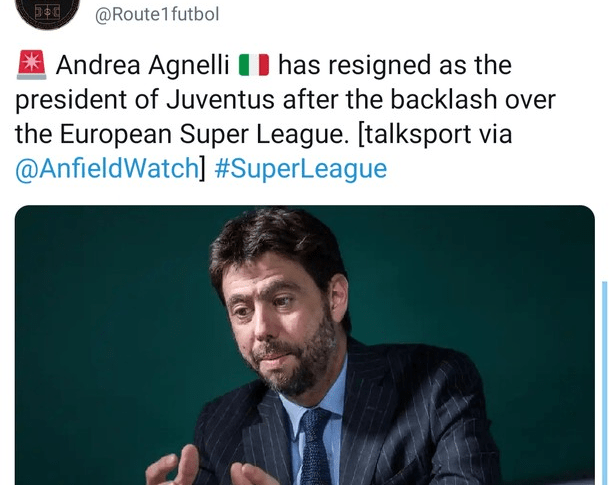
Task: Click the red siren emoji
Action: [x=31, y=65]
